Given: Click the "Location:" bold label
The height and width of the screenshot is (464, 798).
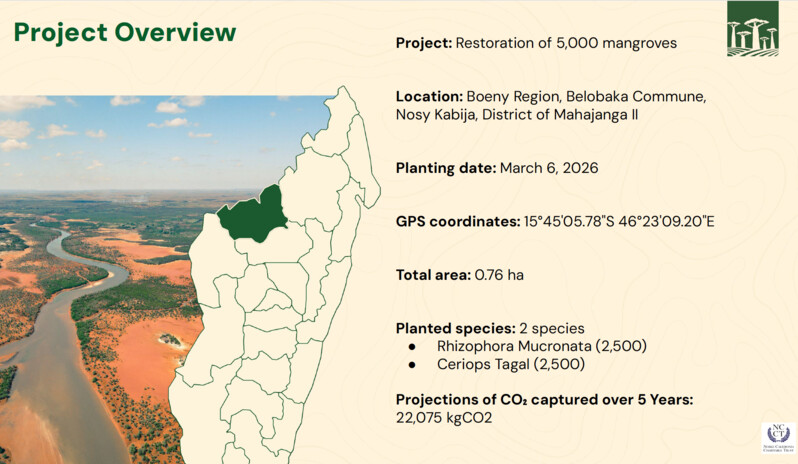Looking at the screenshot, I should click(429, 97).
